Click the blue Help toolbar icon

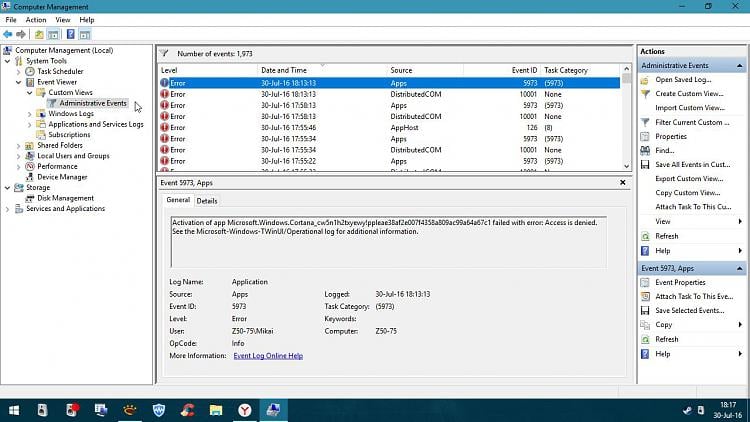[70, 34]
